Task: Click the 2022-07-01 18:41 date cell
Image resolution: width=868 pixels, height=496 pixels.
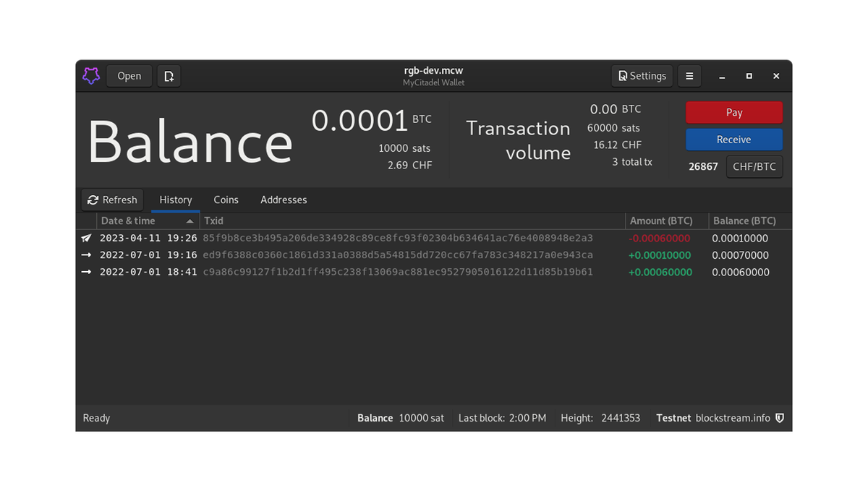Action: pyautogui.click(x=148, y=273)
